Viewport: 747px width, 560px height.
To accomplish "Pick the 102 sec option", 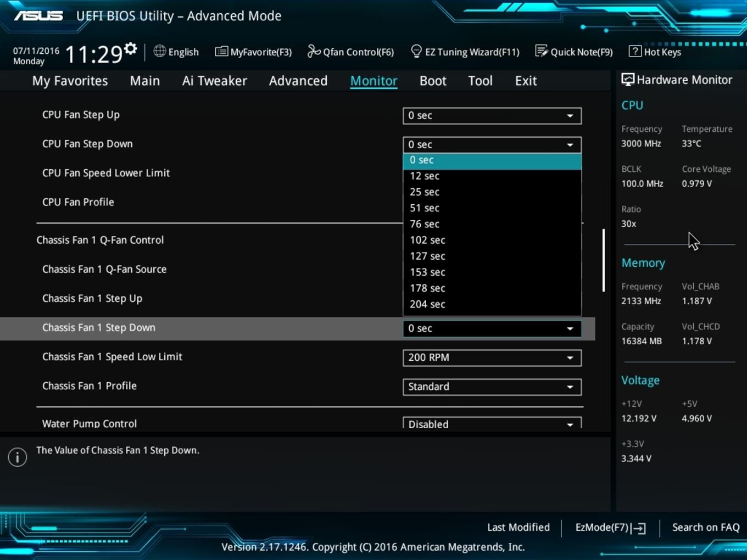I will tap(492, 240).
